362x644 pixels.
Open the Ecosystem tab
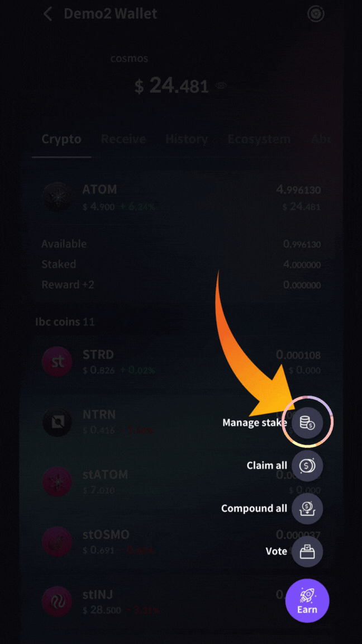click(259, 139)
